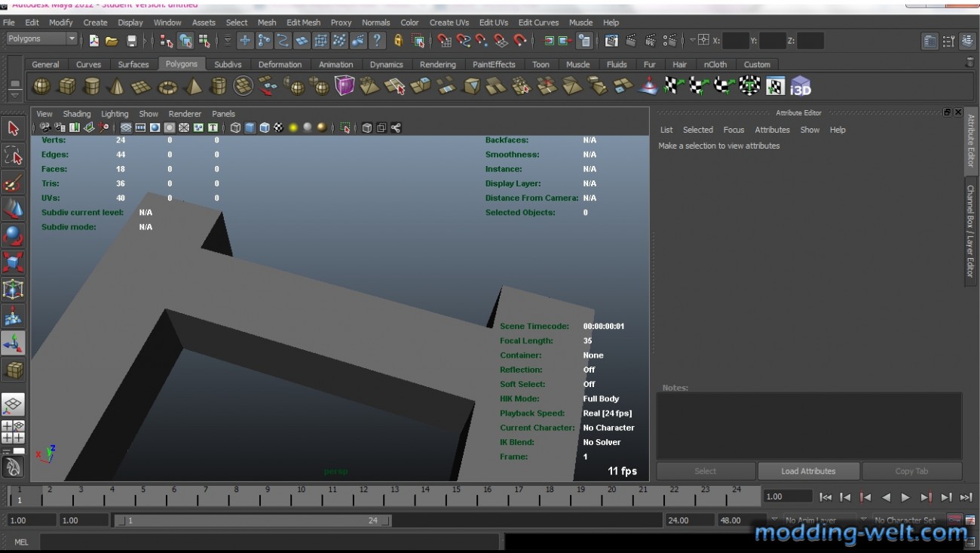Image resolution: width=980 pixels, height=553 pixels.
Task: Create a polygon cylinder from shelf
Action: coord(92,87)
